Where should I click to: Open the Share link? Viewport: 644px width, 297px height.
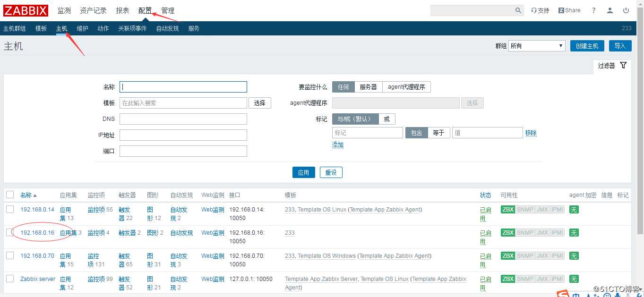click(569, 10)
